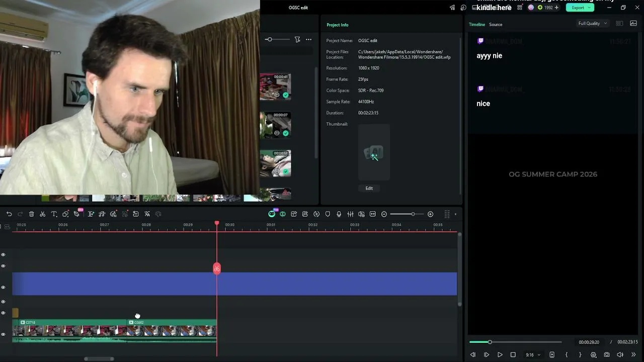
Task: Open the Project Info tab
Action: pyautogui.click(x=337, y=25)
